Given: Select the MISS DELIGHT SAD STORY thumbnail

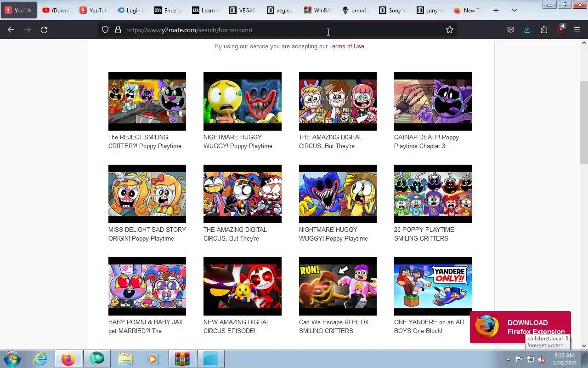Looking at the screenshot, I should (147, 194).
